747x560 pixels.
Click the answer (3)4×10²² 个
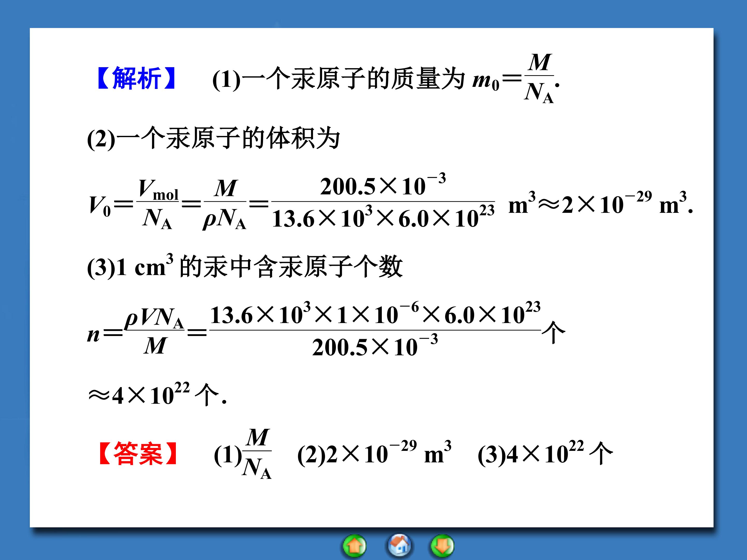pyautogui.click(x=545, y=454)
